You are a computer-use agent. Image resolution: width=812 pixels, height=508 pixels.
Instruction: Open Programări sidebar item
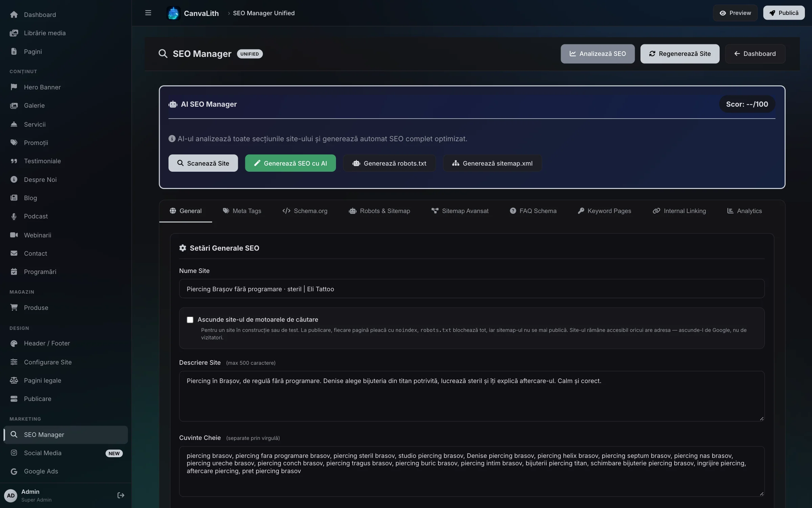click(66, 272)
